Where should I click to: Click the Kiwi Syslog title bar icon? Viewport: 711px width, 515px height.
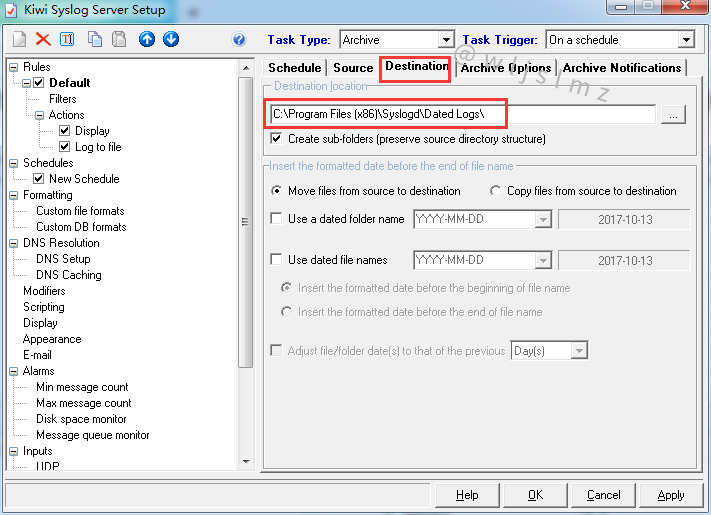pyautogui.click(x=11, y=10)
